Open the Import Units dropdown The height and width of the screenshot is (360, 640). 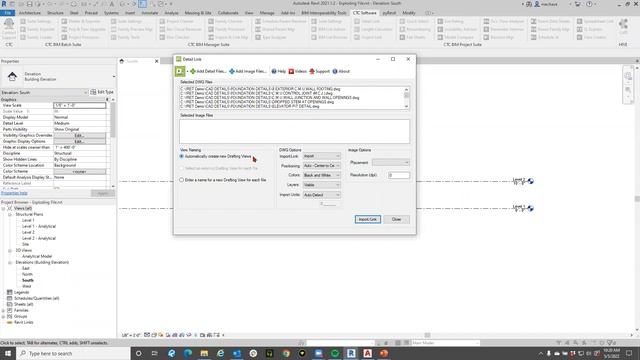pyautogui.click(x=322, y=195)
